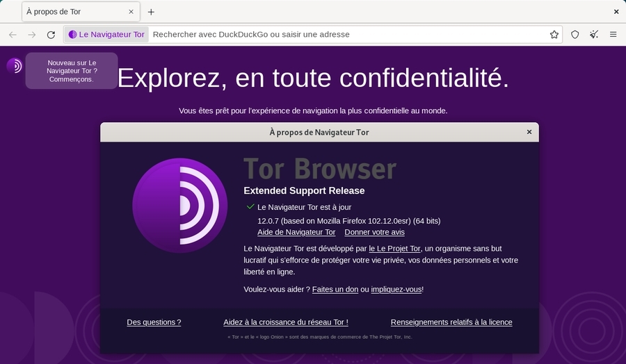Viewport: 626px width, 364px height.
Task: Open the 'Nouveau sur Le Navigateur Tor ?' bubble
Action: point(72,71)
